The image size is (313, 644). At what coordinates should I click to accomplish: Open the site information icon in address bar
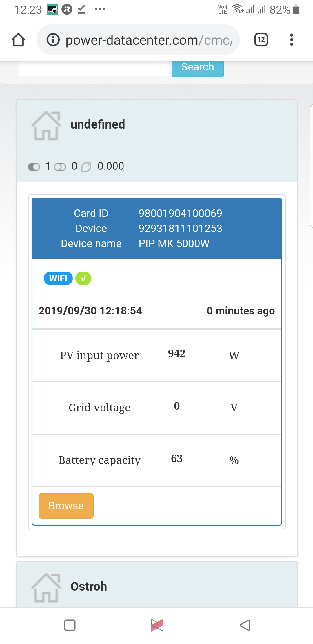(x=53, y=40)
